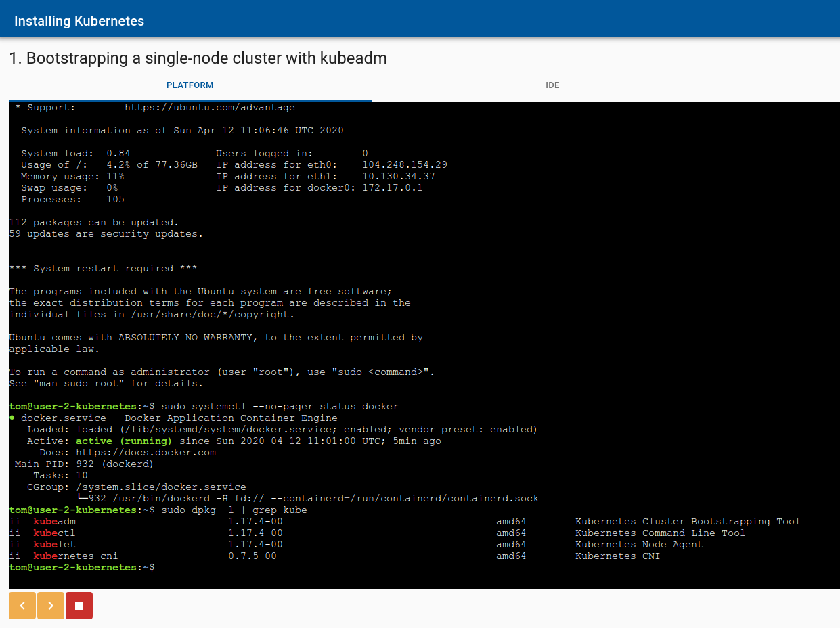Screen dimensions: 840x628
Task: Click the 'Processes: 105' entry
Action: [72, 199]
